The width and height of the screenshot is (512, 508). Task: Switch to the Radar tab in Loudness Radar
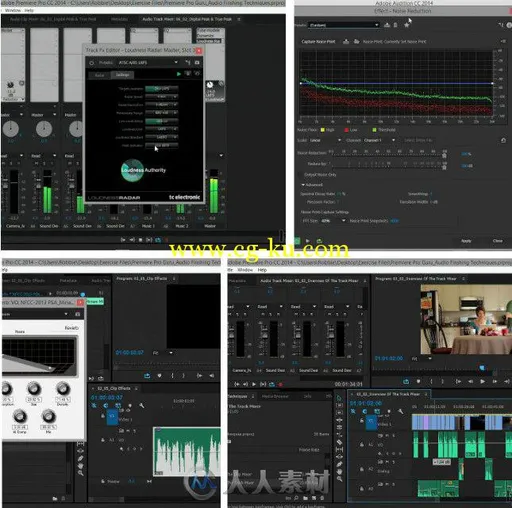[x=99, y=75]
